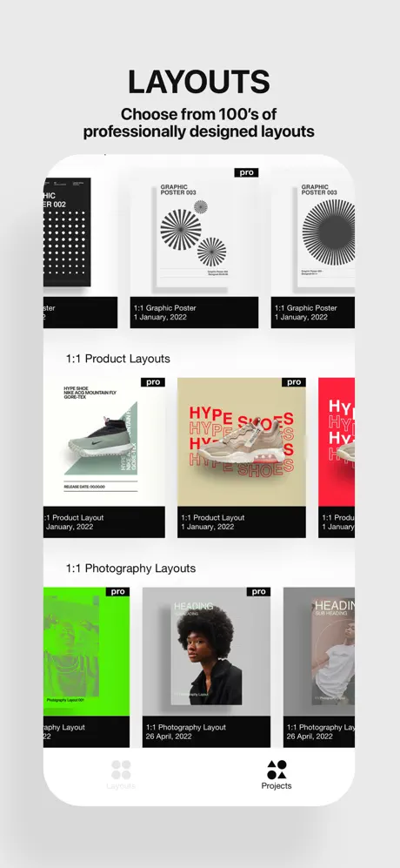
Task: Open the Heading afro portrait photography layout
Action: pos(206,651)
